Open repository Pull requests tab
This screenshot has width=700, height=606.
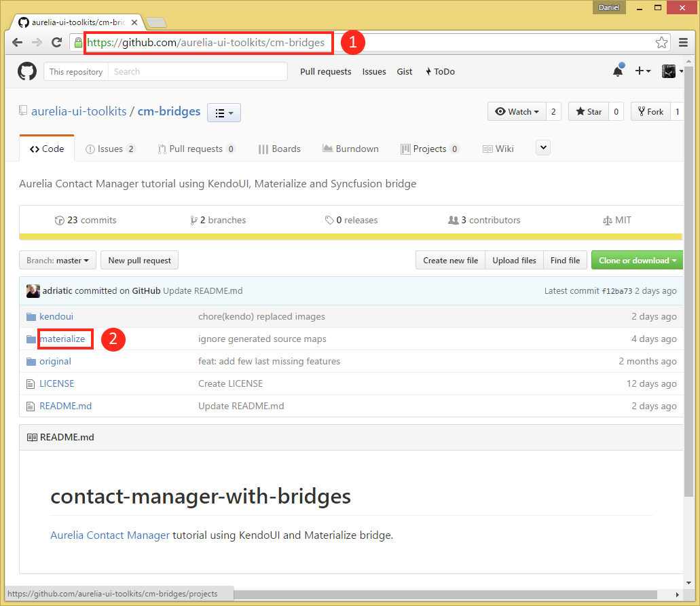(196, 149)
